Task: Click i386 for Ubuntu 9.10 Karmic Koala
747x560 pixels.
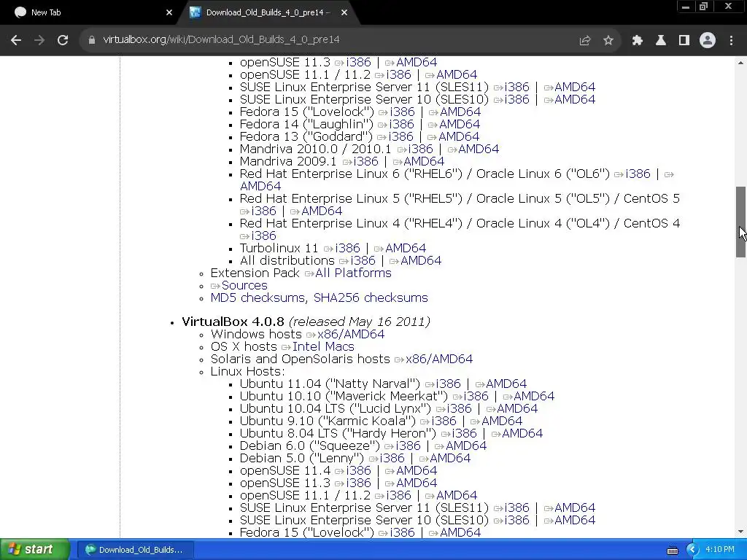Action: [x=444, y=421]
